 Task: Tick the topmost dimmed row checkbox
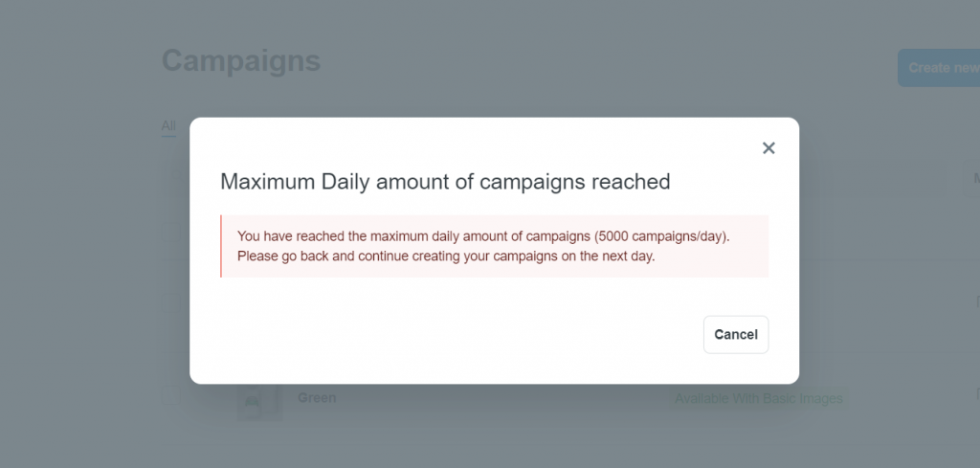[170, 234]
